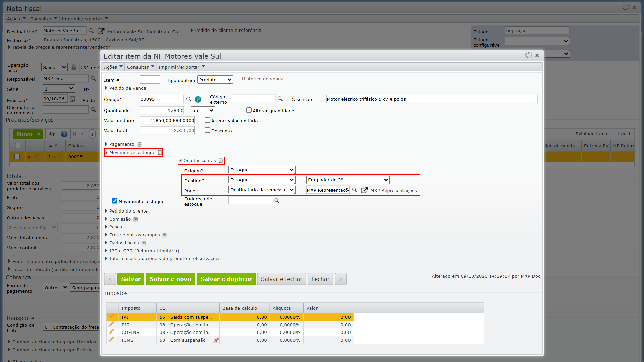The width and height of the screenshot is (644, 362).
Task: Edit the COFINS tax row pencil icon
Action: pyautogui.click(x=111, y=332)
